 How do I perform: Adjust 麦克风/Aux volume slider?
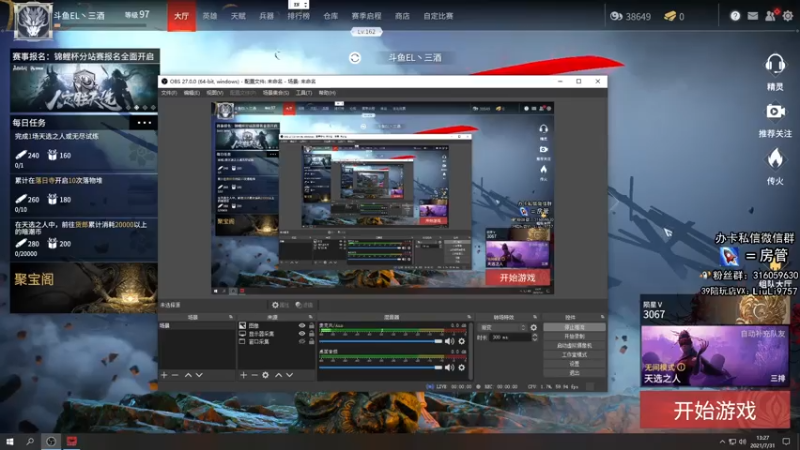tap(381, 341)
